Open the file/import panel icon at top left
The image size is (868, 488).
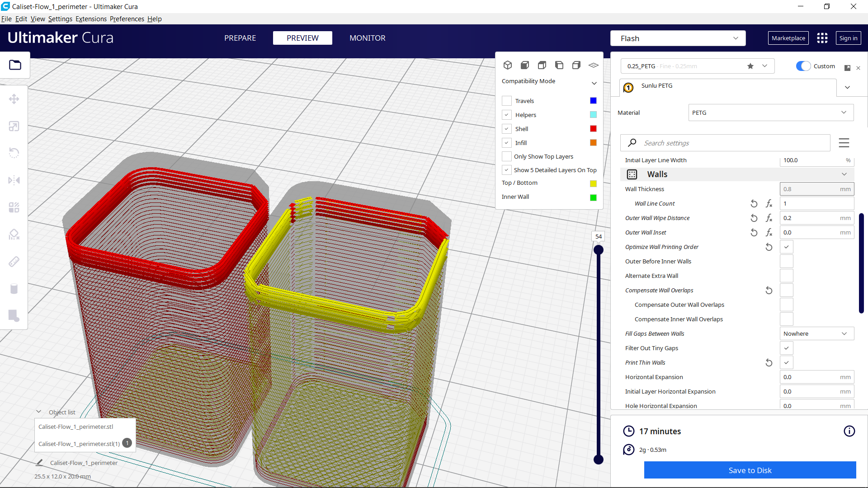coord(15,65)
